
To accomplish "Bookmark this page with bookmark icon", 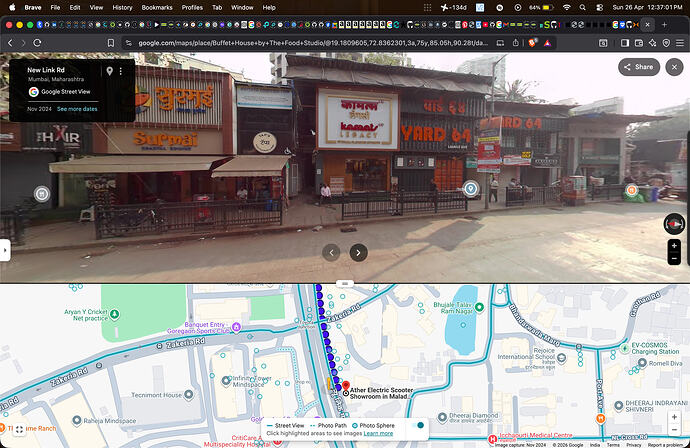I will (x=111, y=43).
